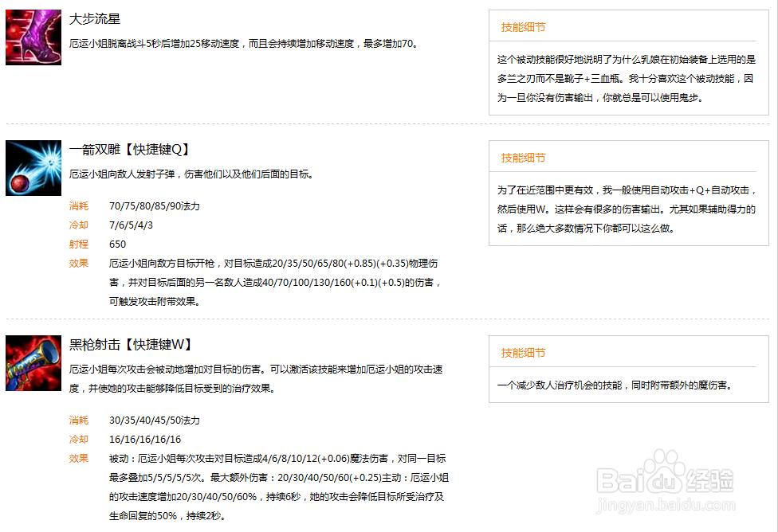Click the 冷却 label in Q skill stats

79,225
